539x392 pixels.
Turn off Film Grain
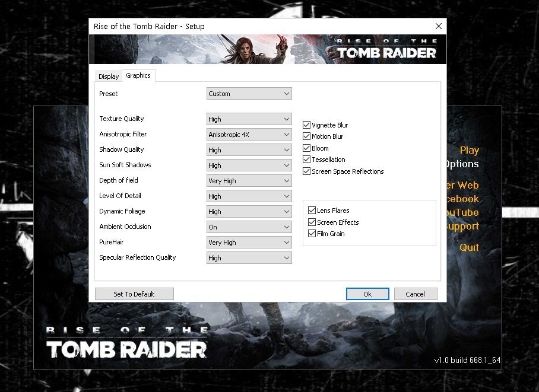coord(312,234)
